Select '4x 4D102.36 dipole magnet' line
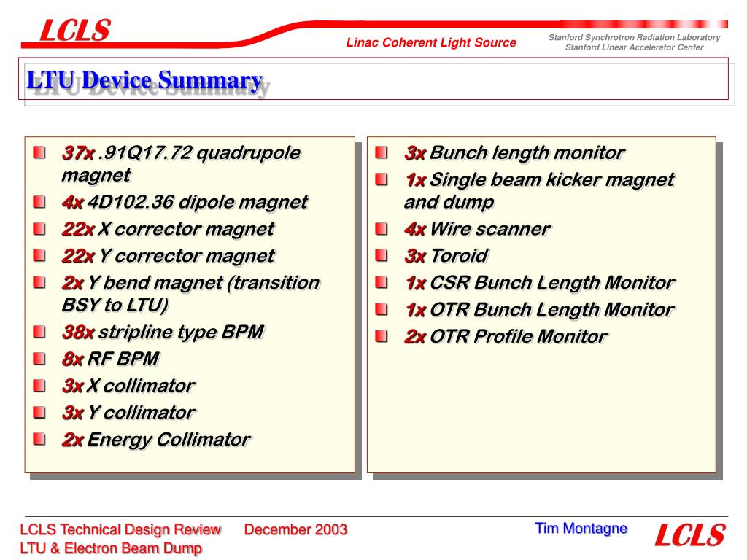 click(185, 202)
